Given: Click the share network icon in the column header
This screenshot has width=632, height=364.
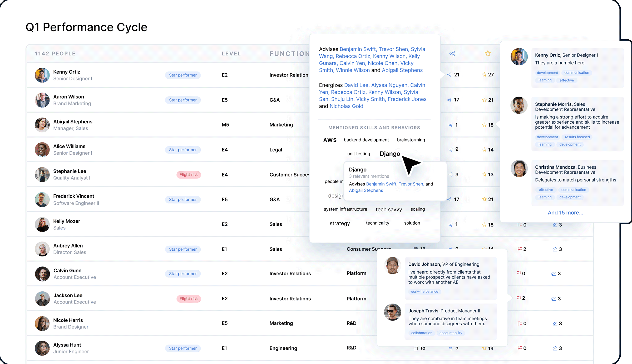Looking at the screenshot, I should click(x=452, y=53).
